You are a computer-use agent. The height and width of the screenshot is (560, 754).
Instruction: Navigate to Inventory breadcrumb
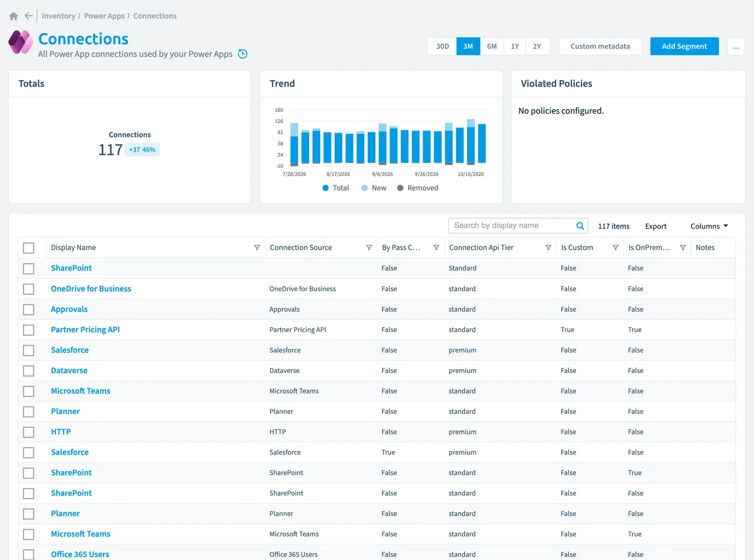point(58,16)
